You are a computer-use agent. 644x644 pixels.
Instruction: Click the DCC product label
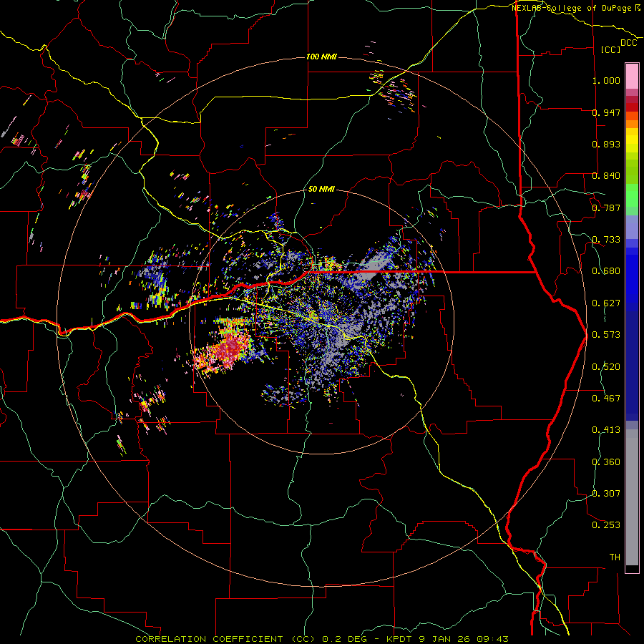629,43
